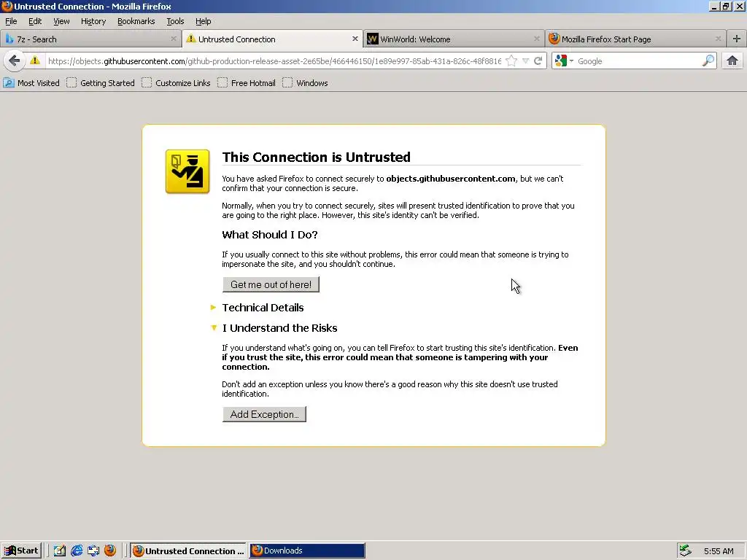Open the Edit menu
The image size is (747, 560).
point(35,21)
